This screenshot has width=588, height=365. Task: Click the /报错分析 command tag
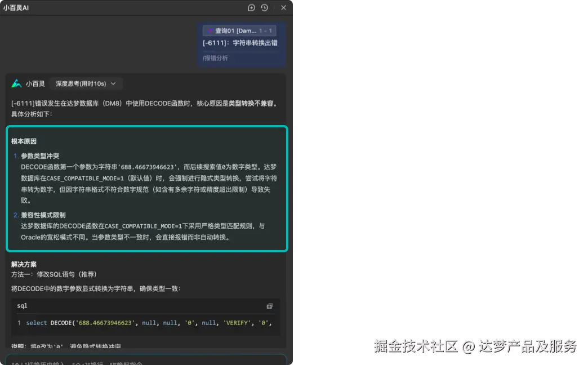(215, 58)
